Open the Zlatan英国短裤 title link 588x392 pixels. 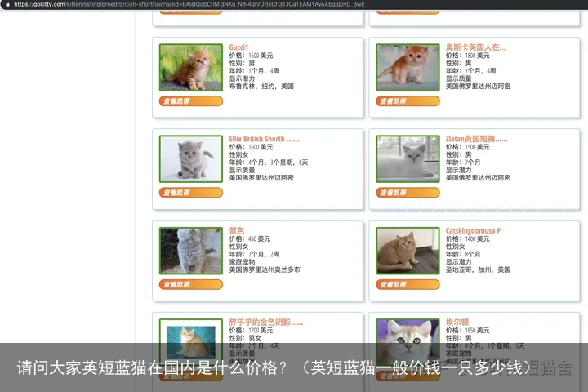point(476,139)
